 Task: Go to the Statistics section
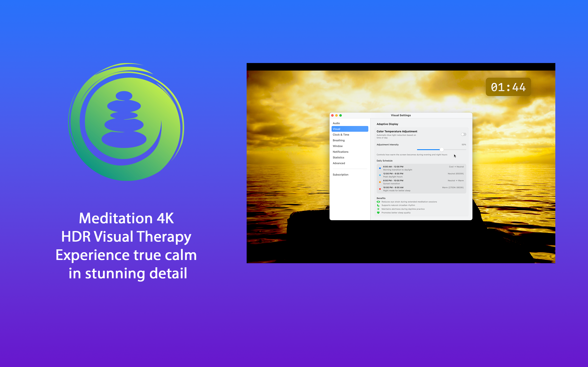pyautogui.click(x=338, y=157)
